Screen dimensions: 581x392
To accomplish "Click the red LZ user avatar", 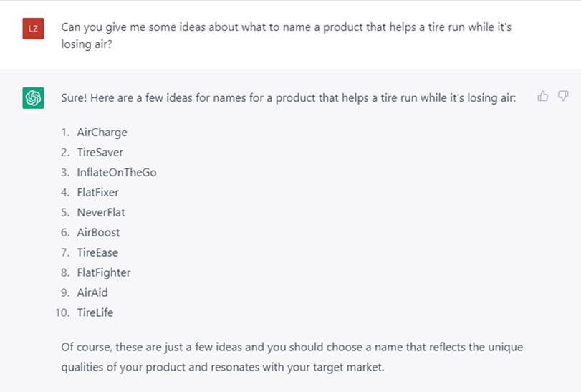I will [33, 29].
